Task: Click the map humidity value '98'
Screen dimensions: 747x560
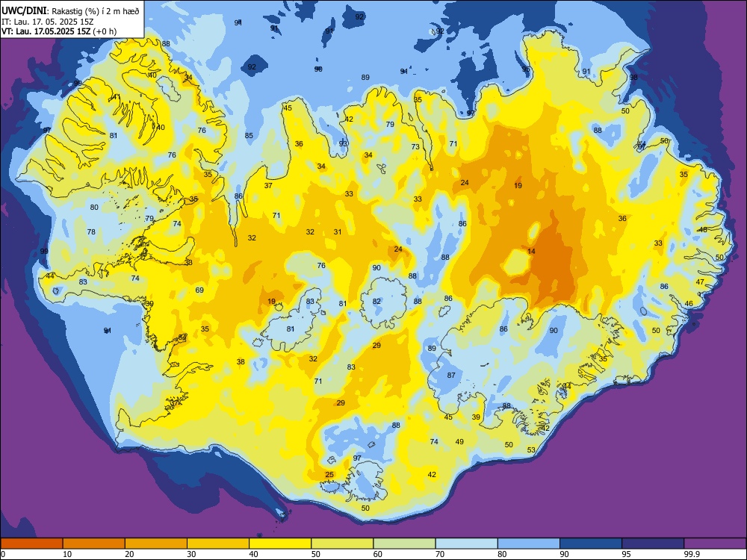Action: coord(633,78)
